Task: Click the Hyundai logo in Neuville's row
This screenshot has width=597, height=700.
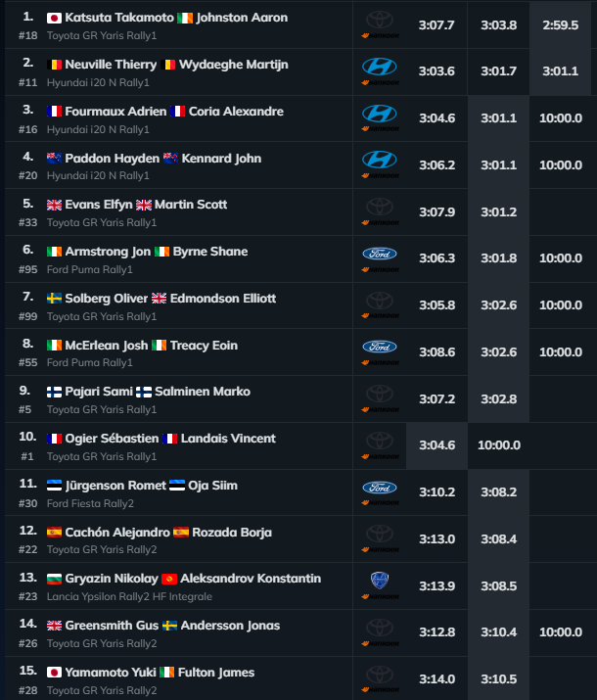Action: (380, 67)
